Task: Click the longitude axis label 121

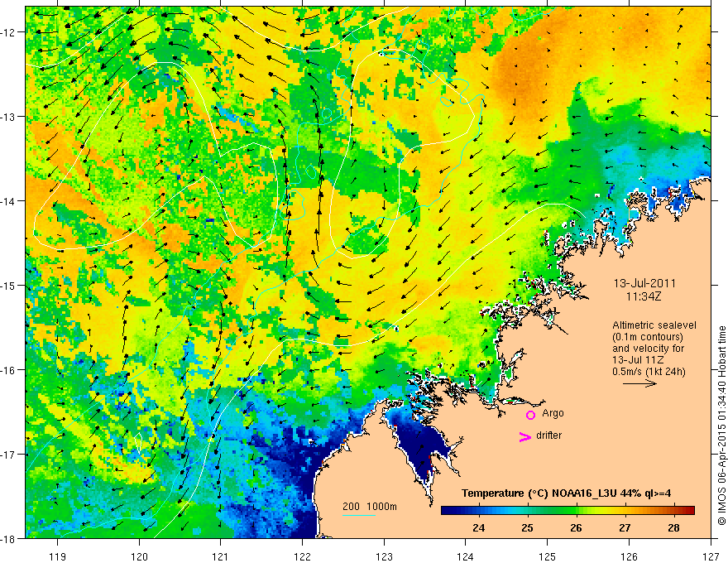Action: tap(221, 556)
